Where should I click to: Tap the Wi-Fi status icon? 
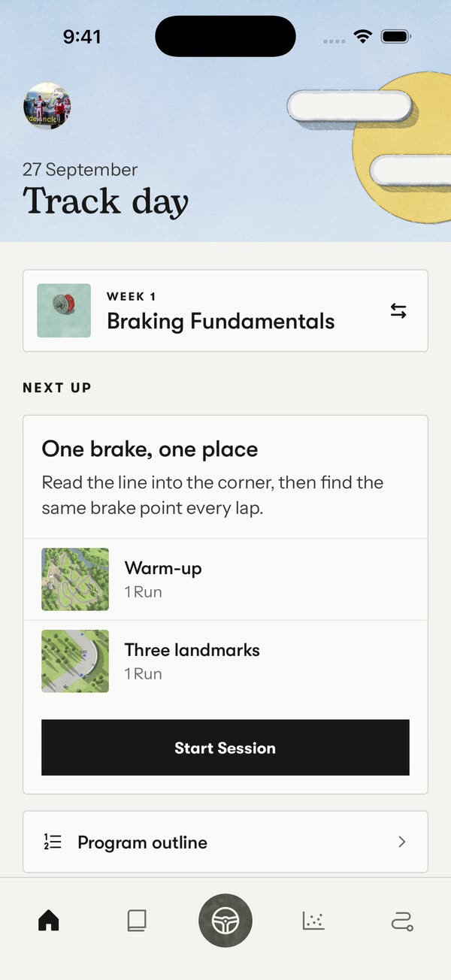coord(364,36)
